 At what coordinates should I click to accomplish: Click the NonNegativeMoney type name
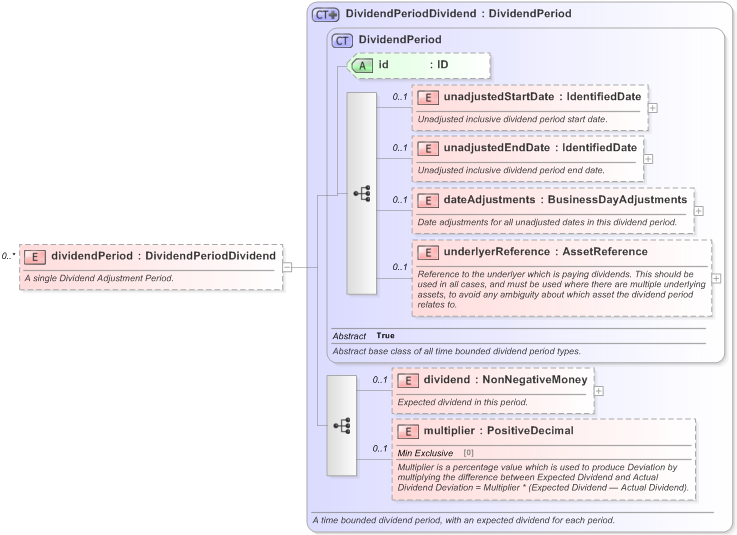pyautogui.click(x=535, y=380)
